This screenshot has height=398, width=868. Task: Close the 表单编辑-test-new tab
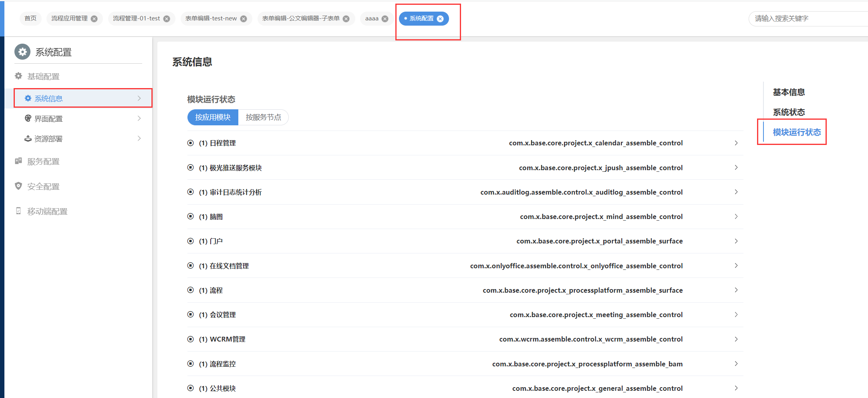244,19
